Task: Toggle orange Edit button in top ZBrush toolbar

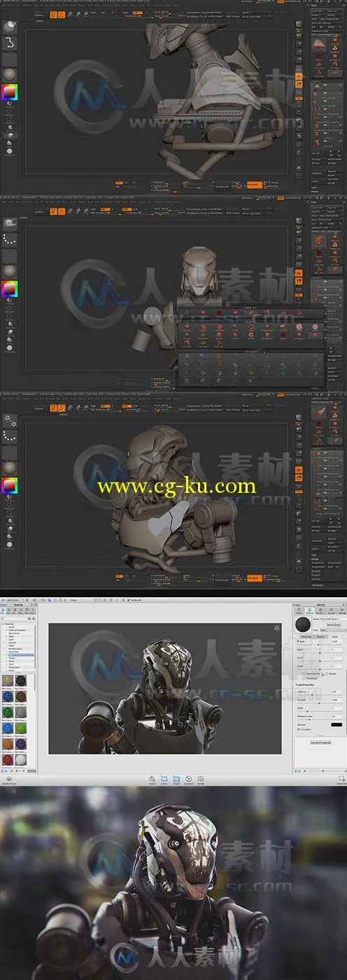Action: (x=53, y=15)
